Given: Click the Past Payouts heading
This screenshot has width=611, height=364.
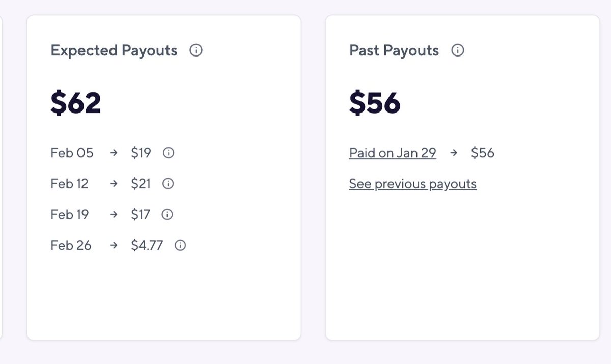Looking at the screenshot, I should click(x=394, y=50).
